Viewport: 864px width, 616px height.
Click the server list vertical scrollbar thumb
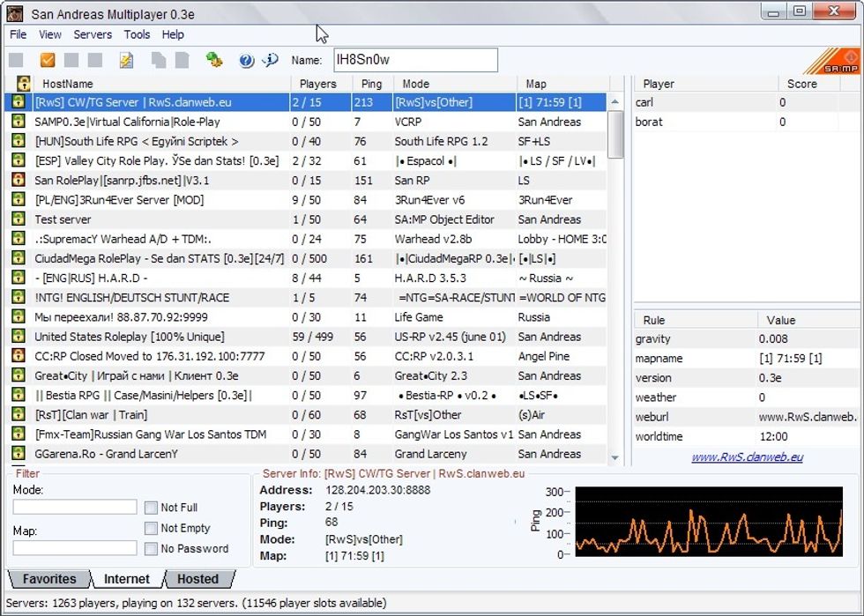(x=615, y=134)
